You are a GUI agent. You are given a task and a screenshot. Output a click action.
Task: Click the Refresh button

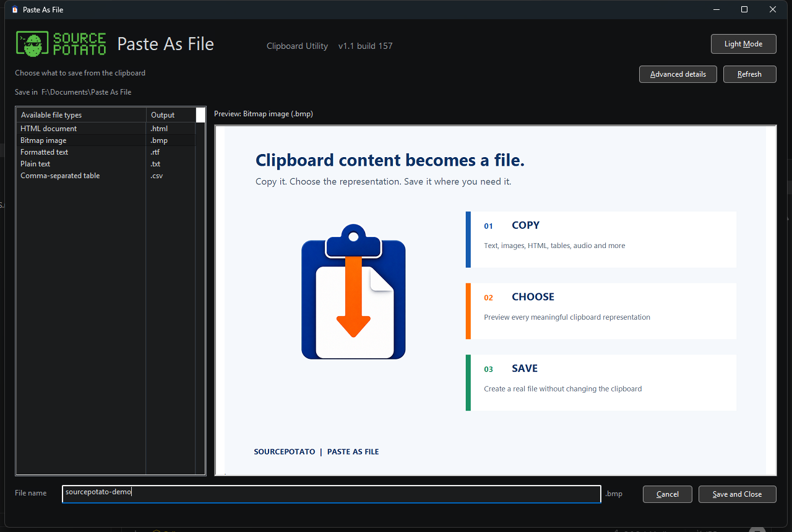(749, 74)
